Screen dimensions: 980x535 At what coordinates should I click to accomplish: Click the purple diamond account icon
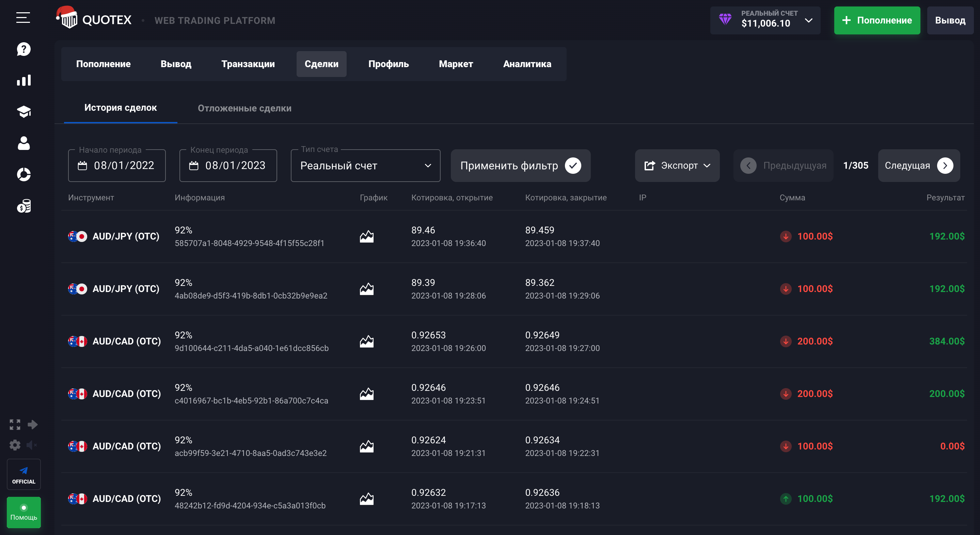725,19
